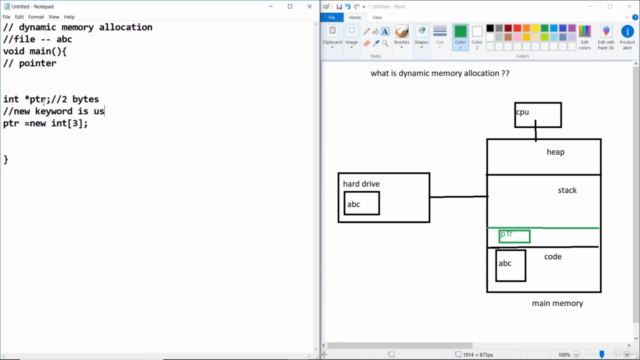640x360 pixels.
Task: Undo the last action in Paint
Action: (348, 7)
